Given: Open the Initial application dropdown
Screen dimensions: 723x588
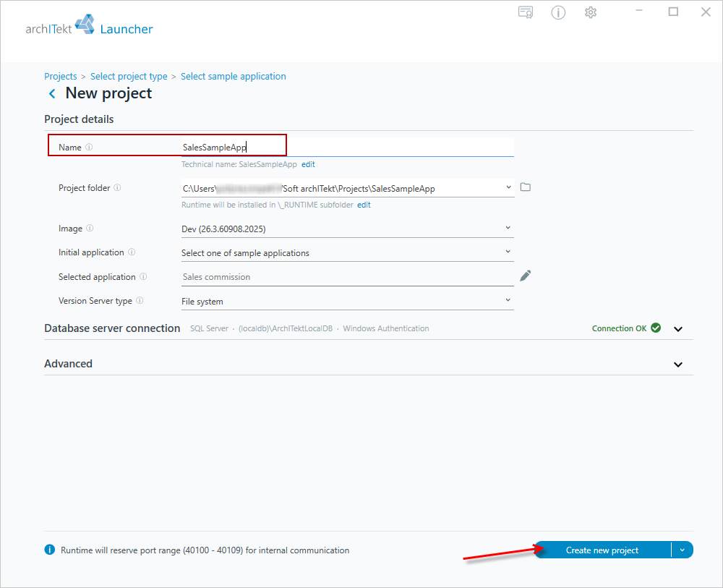Looking at the screenshot, I should (508, 252).
